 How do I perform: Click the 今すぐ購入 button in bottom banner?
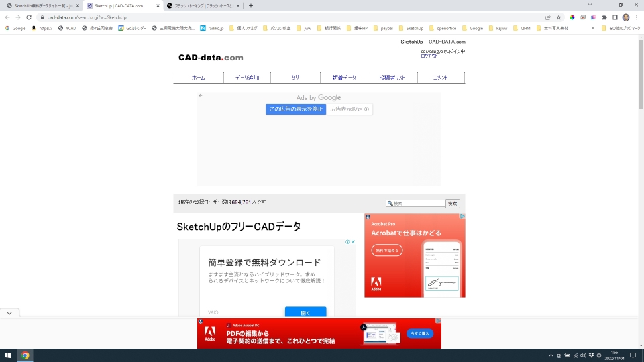pos(420,333)
